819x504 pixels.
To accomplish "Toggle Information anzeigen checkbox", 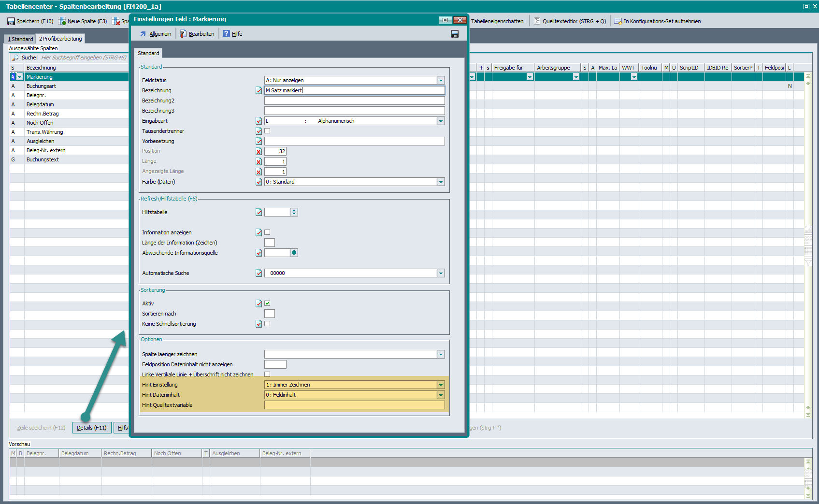I will (x=267, y=232).
